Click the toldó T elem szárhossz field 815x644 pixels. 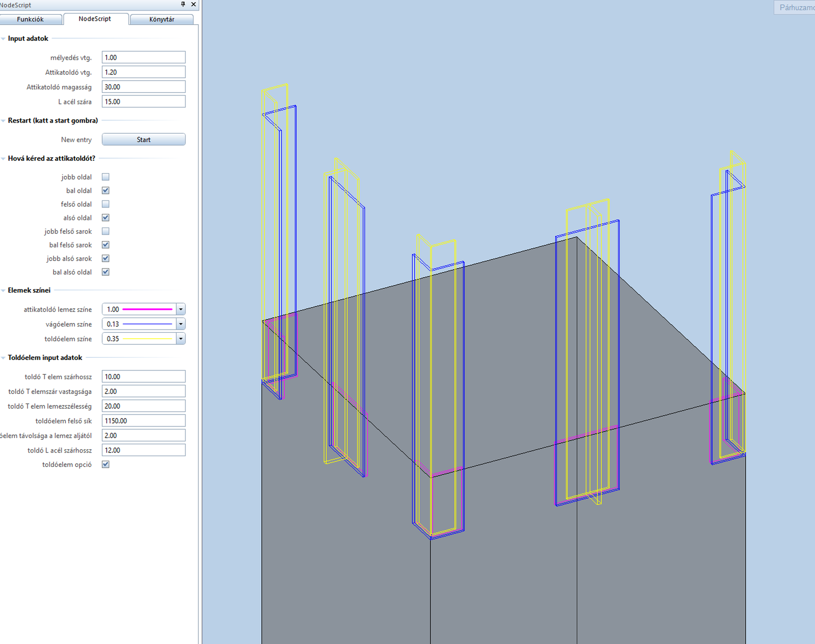tap(143, 377)
